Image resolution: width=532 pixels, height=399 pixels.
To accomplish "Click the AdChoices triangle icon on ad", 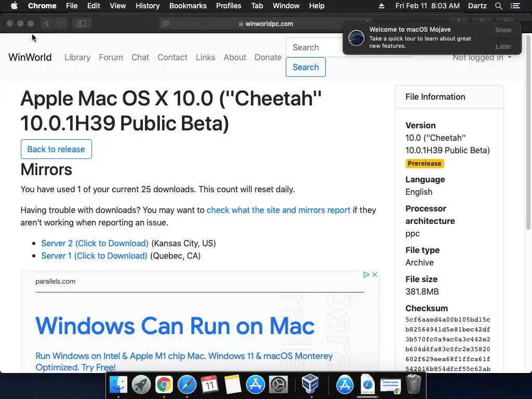I will (x=366, y=274).
